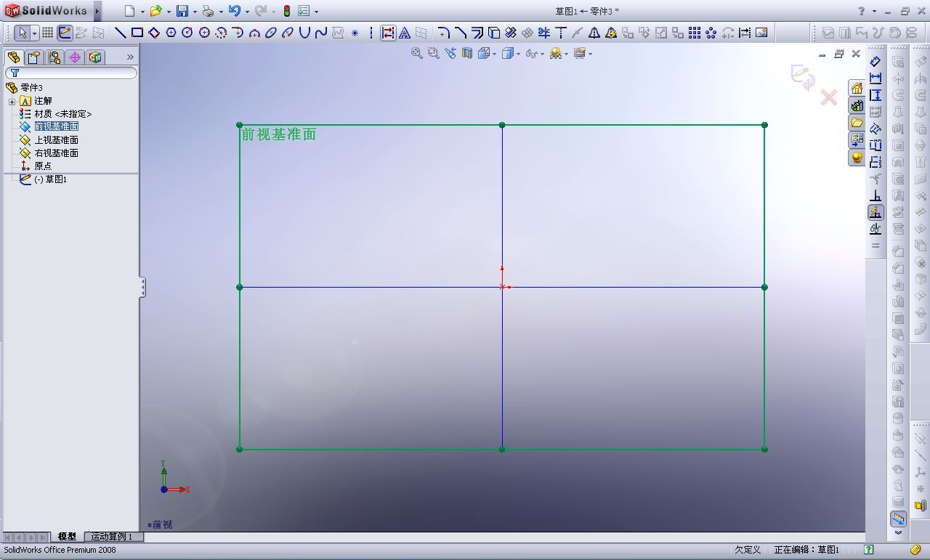The height and width of the screenshot is (560, 930).
Task: Switch to the 运动算例1 tab
Action: 112,537
